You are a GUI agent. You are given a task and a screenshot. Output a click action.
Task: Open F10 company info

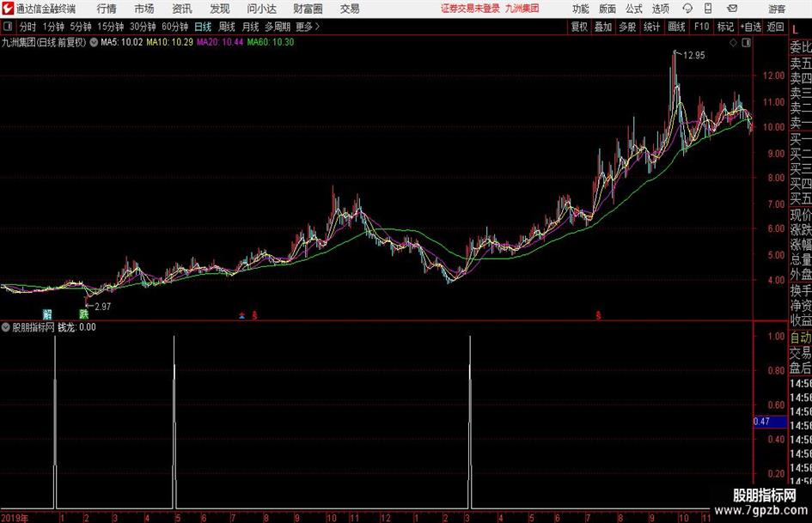point(702,27)
